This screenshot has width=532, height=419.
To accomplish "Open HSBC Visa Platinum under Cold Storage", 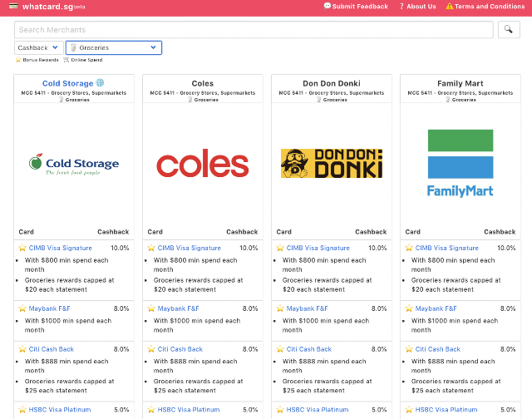I will point(60,410).
